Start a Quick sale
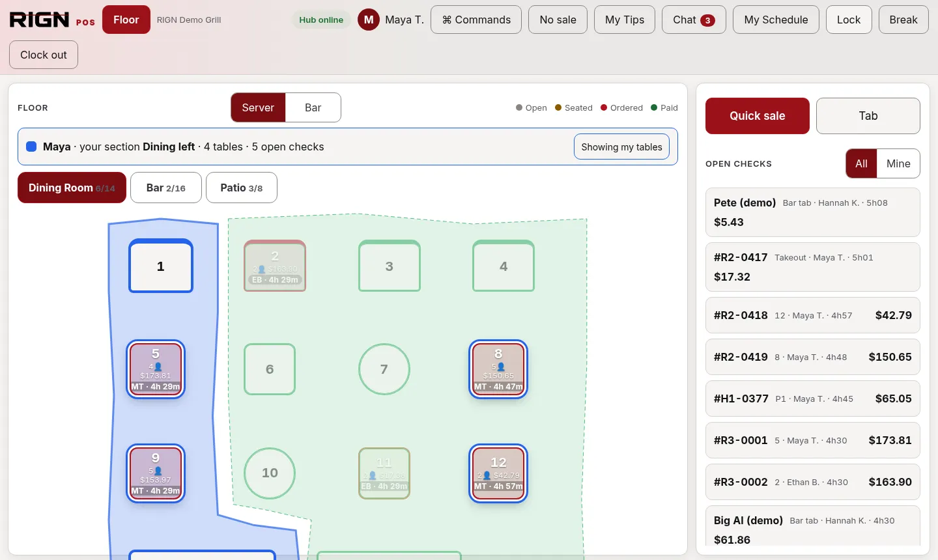938x560 pixels. (758, 116)
